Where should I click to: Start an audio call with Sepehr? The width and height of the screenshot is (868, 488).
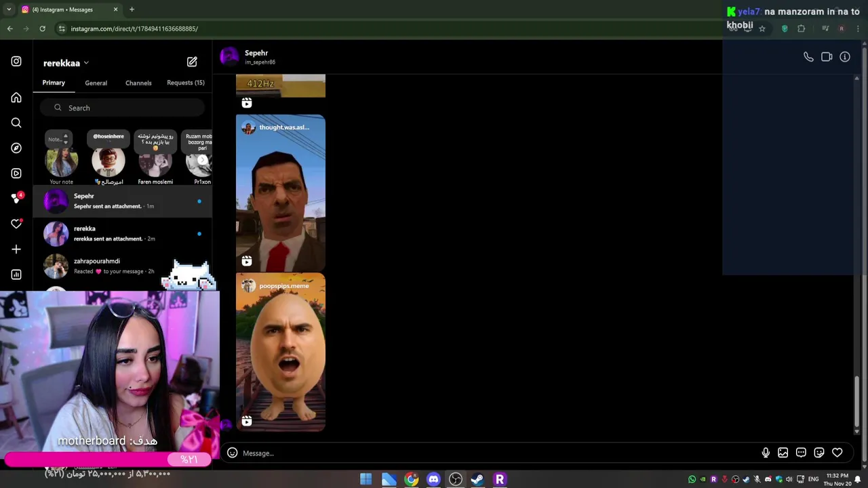coord(808,57)
